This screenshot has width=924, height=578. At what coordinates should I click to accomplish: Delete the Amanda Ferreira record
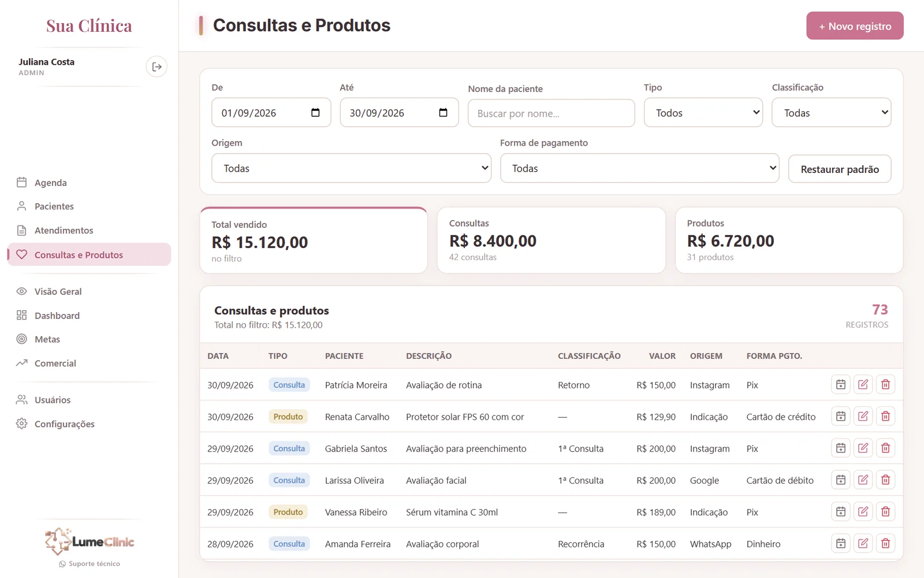click(x=885, y=543)
